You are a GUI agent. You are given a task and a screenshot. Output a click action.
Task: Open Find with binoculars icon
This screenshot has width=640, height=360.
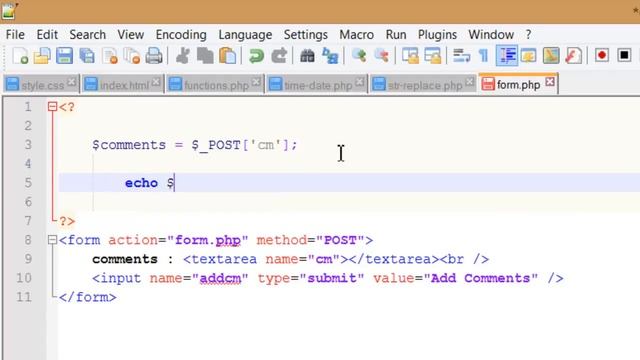click(307, 56)
